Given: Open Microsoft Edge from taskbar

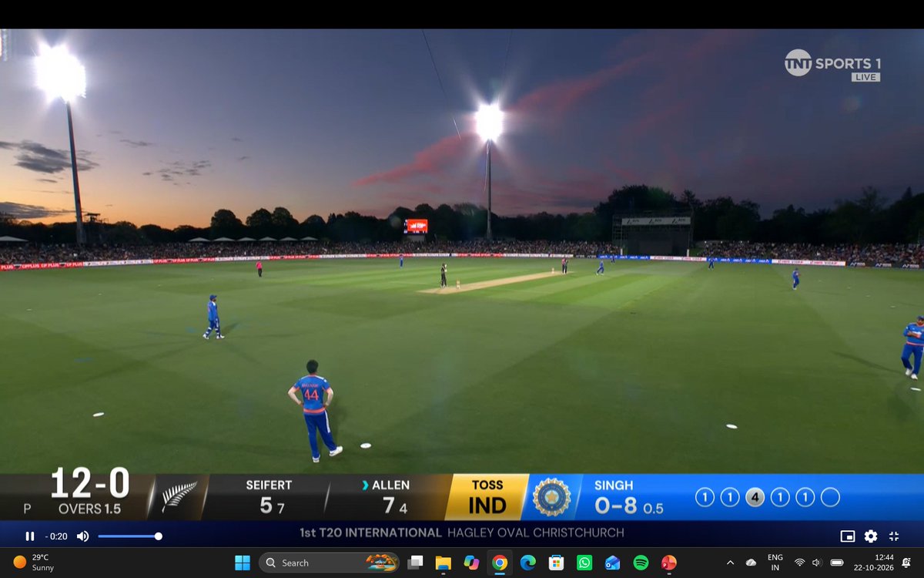Looking at the screenshot, I should click(527, 563).
